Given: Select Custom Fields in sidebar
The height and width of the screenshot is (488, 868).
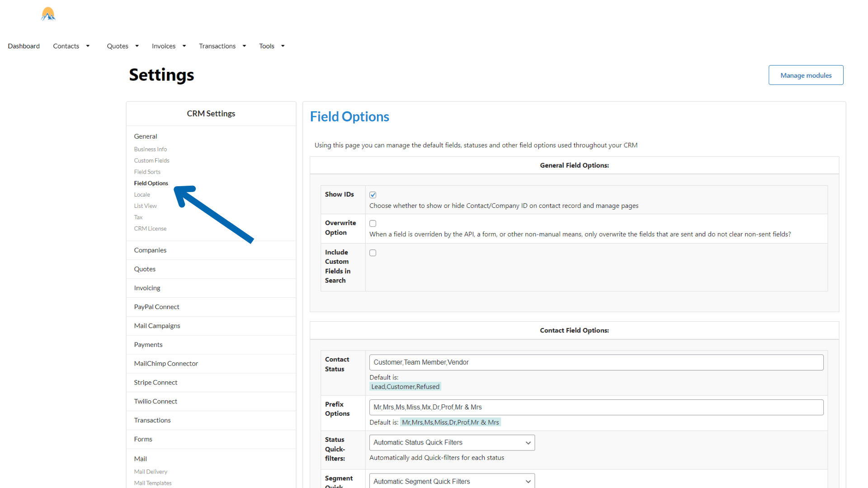Looking at the screenshot, I should (151, 160).
